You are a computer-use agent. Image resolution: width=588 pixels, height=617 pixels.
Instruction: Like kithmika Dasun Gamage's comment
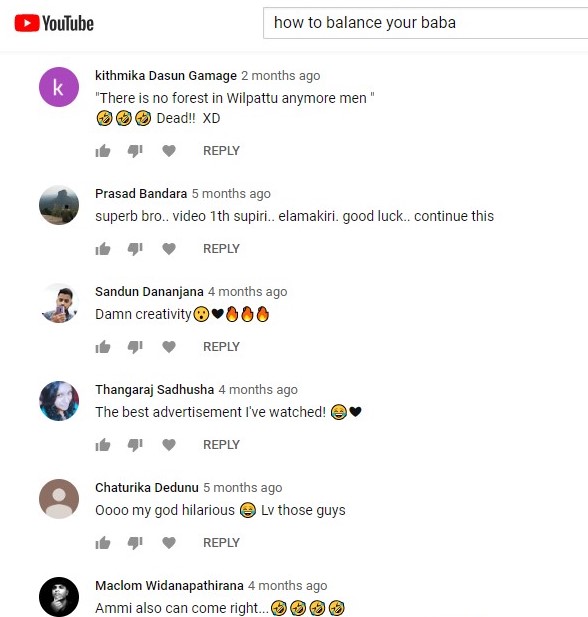pos(103,151)
